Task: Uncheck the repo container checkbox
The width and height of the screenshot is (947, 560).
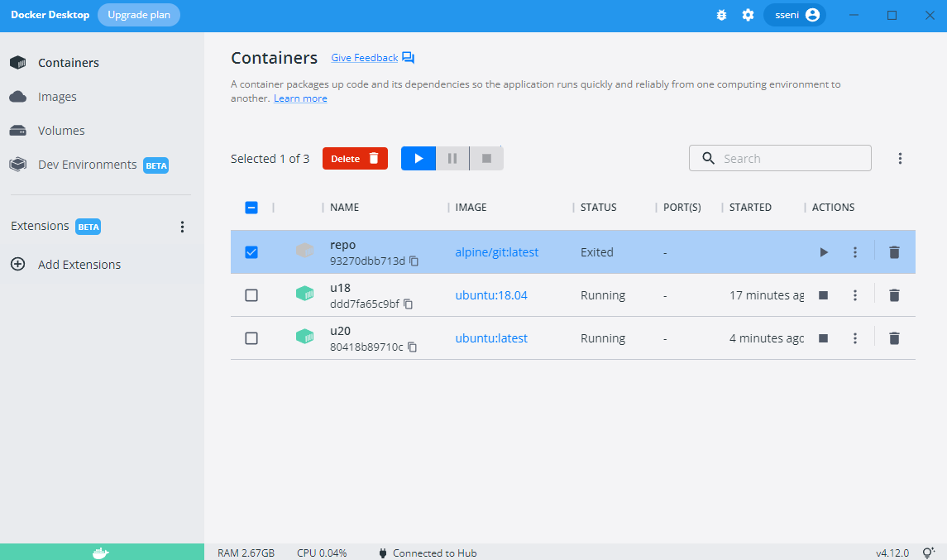Action: click(x=251, y=252)
